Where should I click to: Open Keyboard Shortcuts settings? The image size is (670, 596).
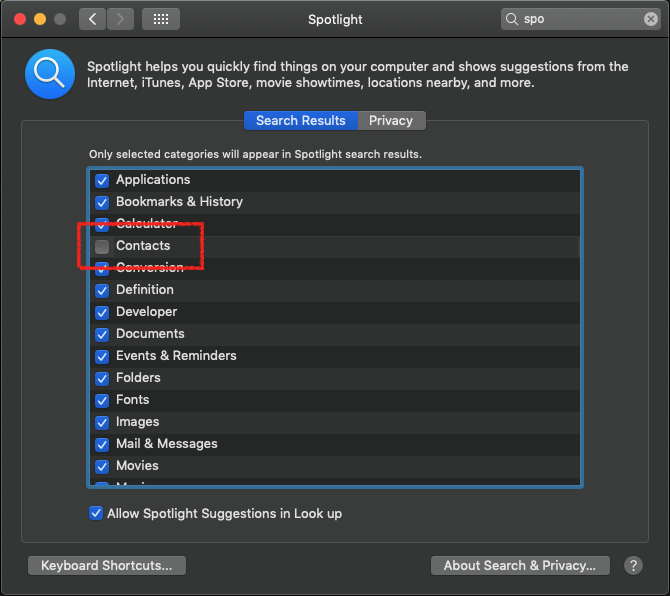click(x=107, y=565)
